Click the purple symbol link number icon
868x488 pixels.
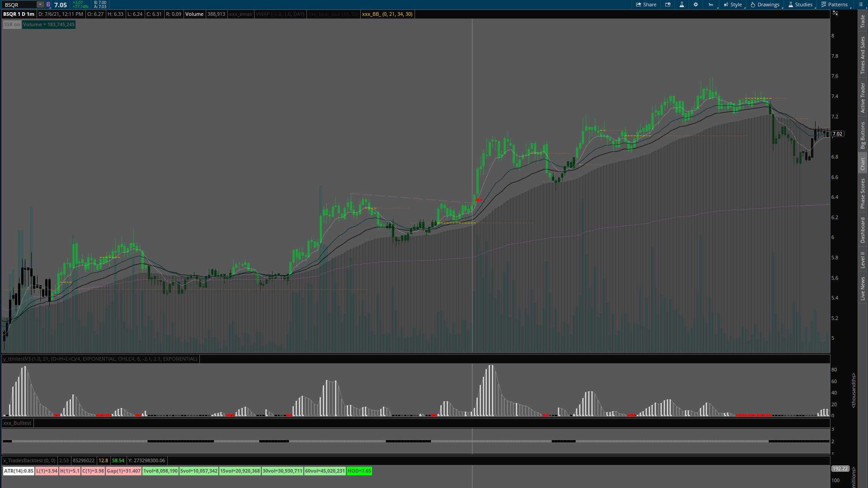[x=48, y=5]
